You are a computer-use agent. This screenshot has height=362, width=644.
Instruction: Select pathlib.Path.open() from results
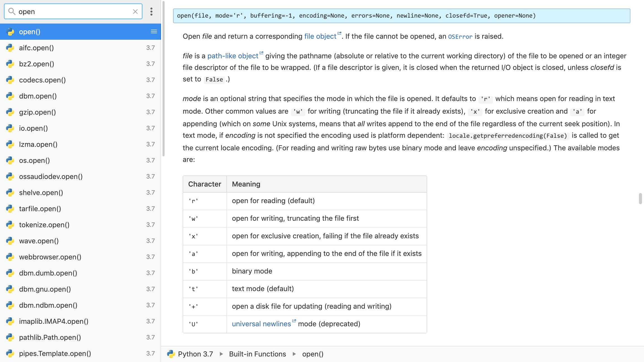[x=50, y=337]
